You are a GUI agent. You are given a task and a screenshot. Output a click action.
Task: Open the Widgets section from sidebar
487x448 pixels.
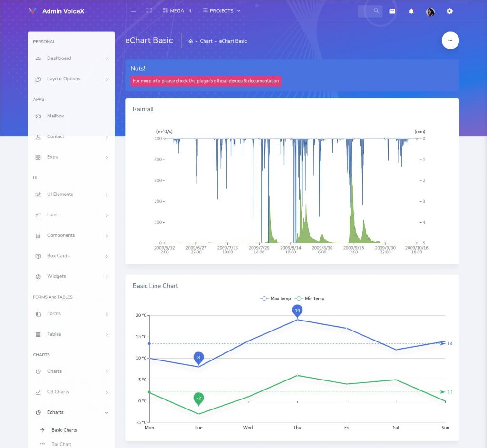pos(56,276)
